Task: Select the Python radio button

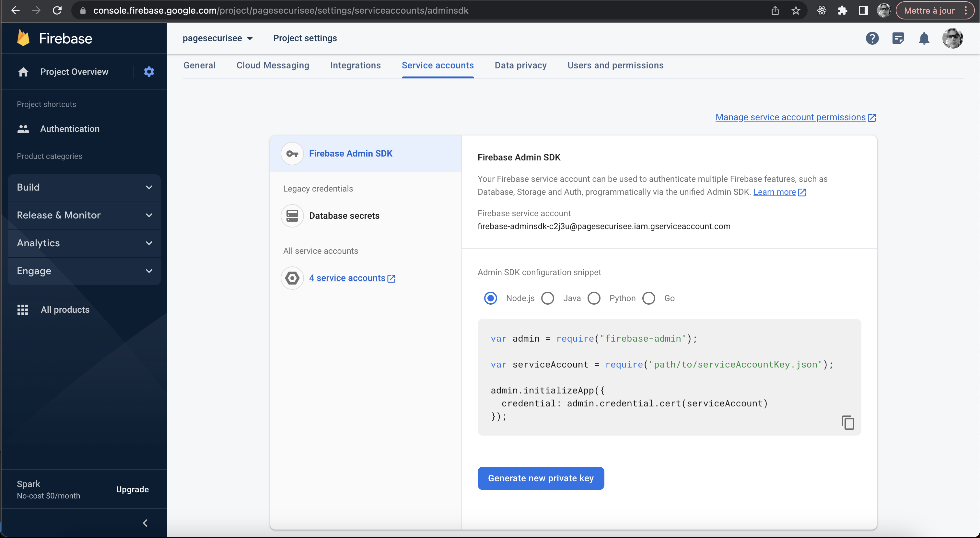Action: pyautogui.click(x=594, y=298)
